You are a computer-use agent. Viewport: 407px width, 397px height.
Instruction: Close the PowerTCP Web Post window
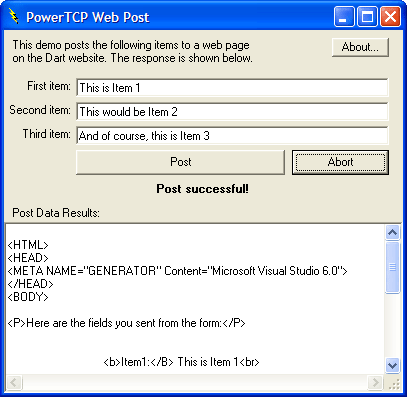point(390,17)
